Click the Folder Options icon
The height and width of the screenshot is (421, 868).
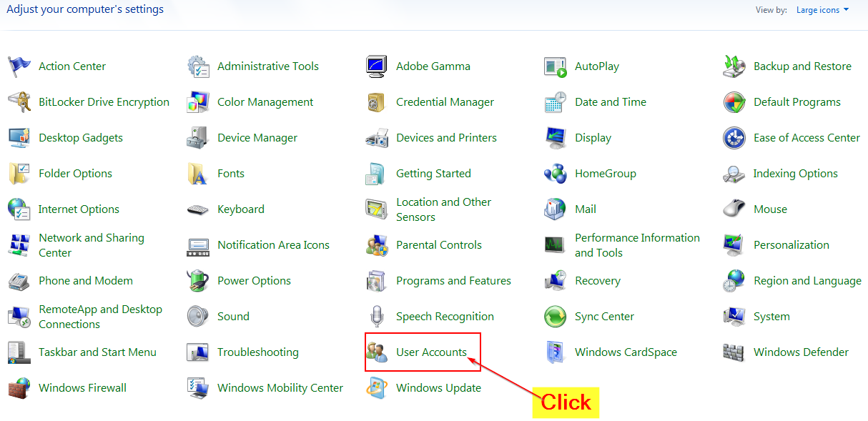pos(19,174)
